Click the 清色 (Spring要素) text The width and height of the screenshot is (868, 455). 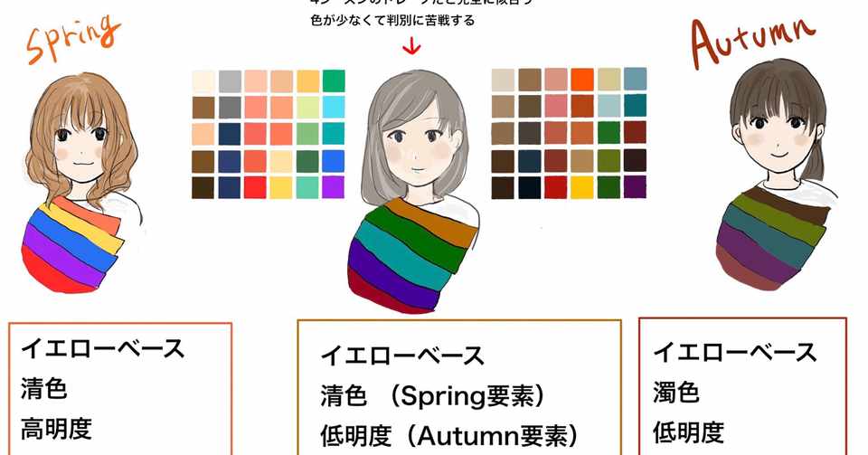pos(432,395)
